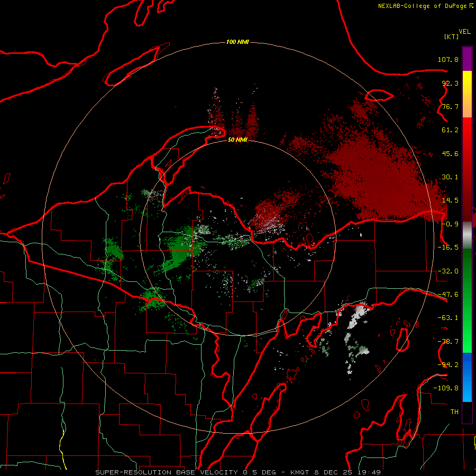Viewport: 476px width, 476px height.
Task: Click the 76.7 velocity scale value
Action: 450,106
